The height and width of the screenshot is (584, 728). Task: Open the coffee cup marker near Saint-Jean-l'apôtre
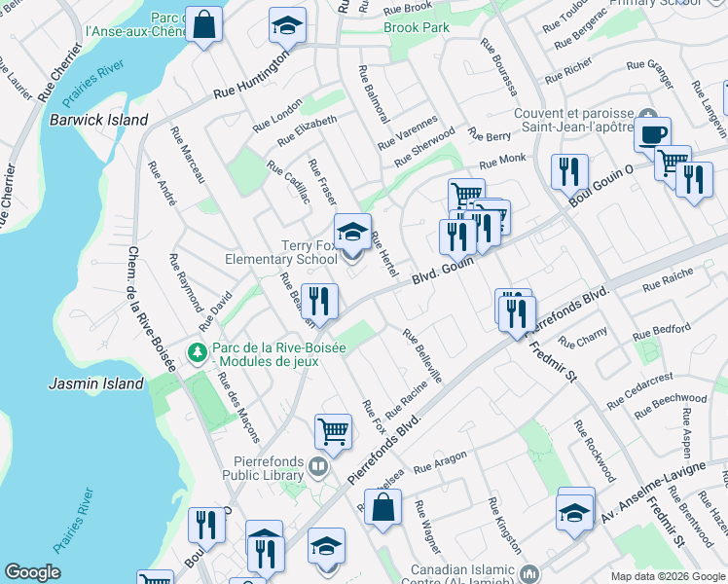tap(652, 135)
